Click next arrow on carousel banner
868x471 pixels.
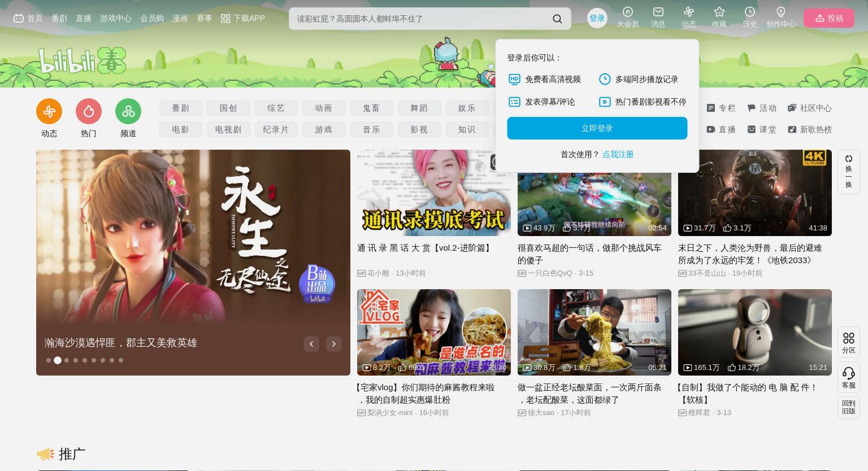pyautogui.click(x=334, y=343)
